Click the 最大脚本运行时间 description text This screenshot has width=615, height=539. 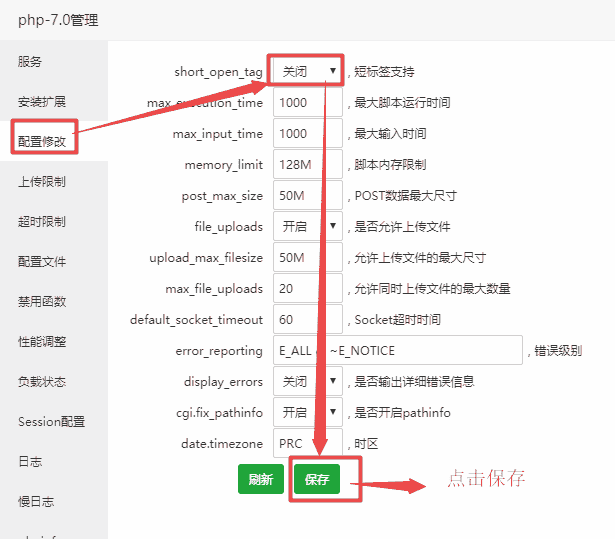click(402, 103)
